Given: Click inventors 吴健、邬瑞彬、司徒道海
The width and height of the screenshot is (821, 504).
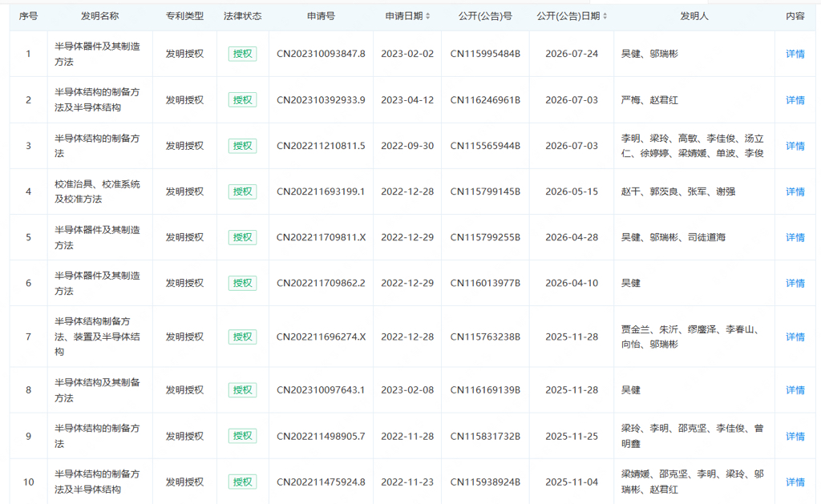Looking at the screenshot, I should pyautogui.click(x=673, y=238).
